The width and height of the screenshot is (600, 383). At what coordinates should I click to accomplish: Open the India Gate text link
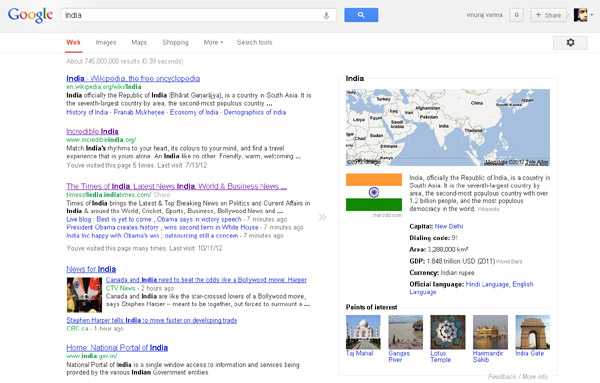pyautogui.click(x=530, y=354)
